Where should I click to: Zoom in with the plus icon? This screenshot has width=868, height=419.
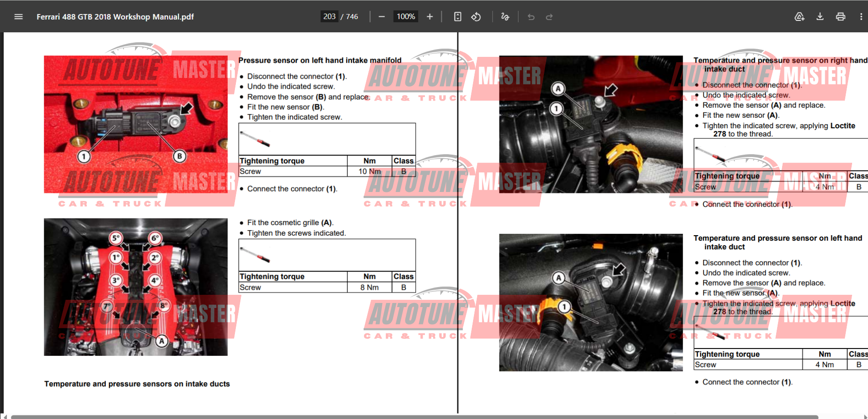click(429, 17)
